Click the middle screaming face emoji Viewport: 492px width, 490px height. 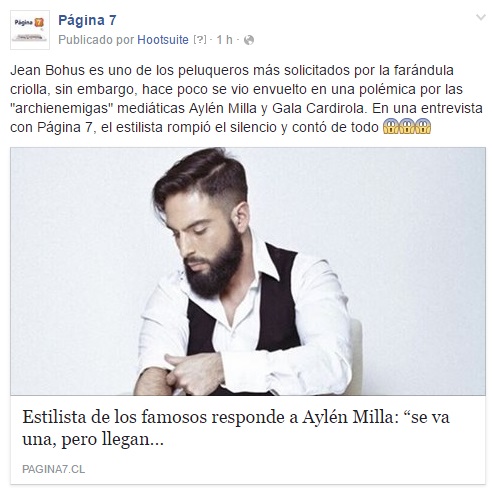(x=407, y=127)
